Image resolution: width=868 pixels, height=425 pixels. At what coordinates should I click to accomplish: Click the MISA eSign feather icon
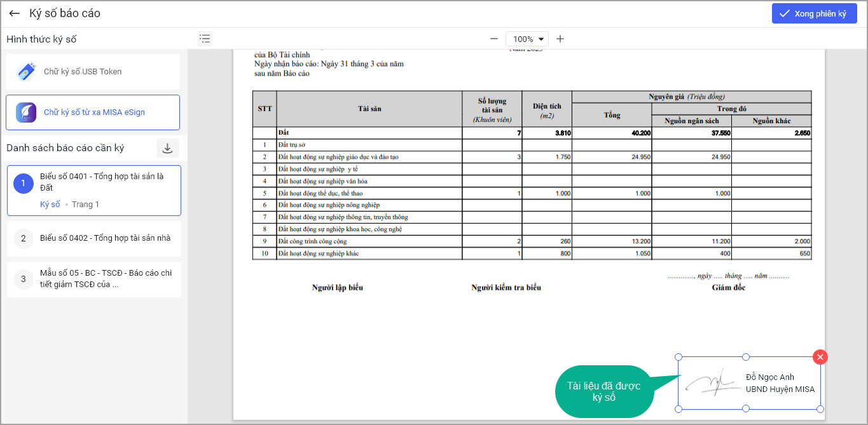point(26,112)
